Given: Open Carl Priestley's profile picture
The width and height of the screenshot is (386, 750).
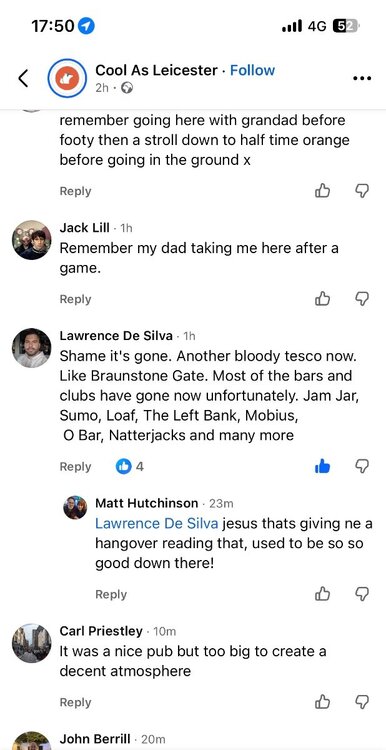Looking at the screenshot, I should coord(32,643).
